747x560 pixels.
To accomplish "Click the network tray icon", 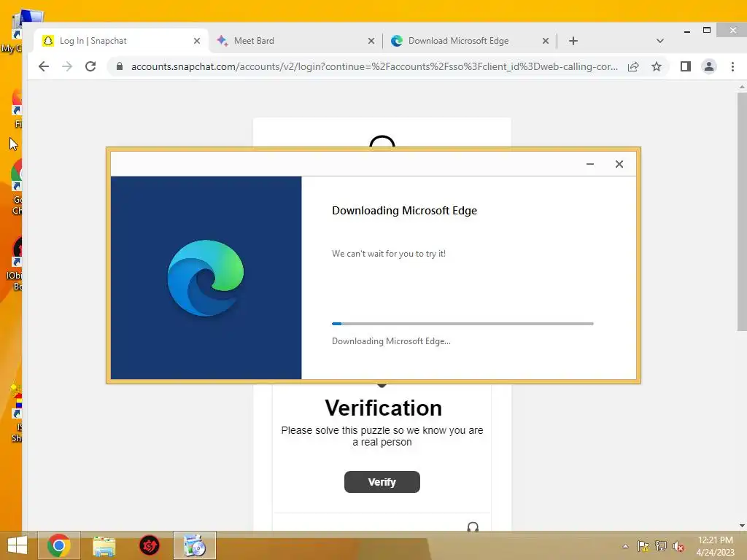I will pyautogui.click(x=661, y=546).
